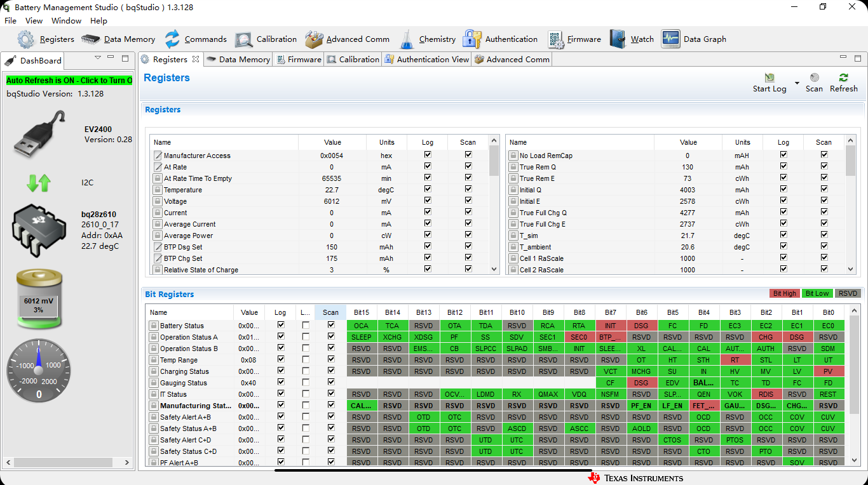868x485 pixels.
Task: Toggle the Scan checkbox for Average Power
Action: click(468, 234)
